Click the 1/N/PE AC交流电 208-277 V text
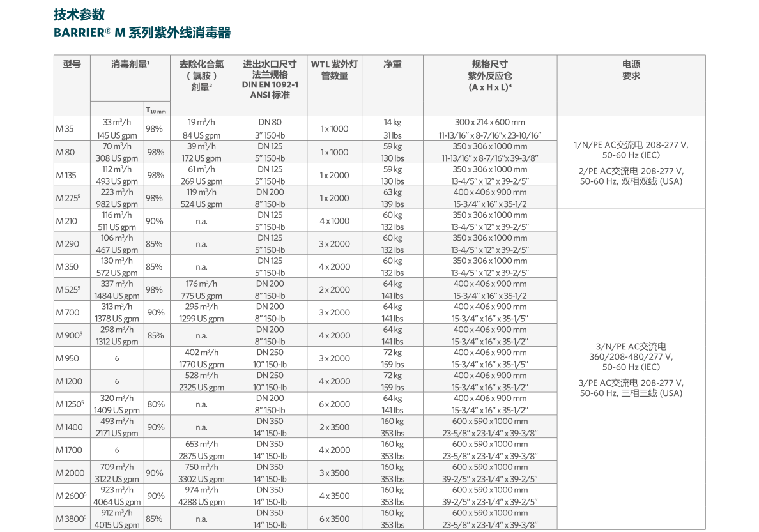Screen dimensions: 759x532 [631, 144]
